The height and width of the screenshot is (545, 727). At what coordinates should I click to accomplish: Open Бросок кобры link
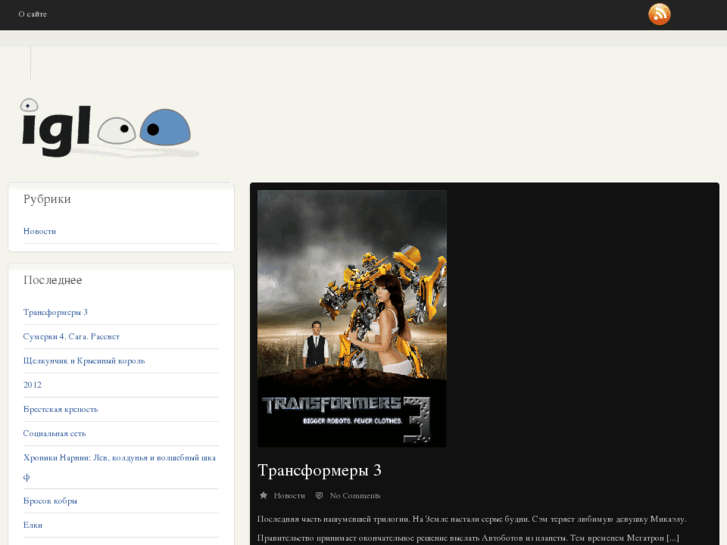pyautogui.click(x=50, y=501)
